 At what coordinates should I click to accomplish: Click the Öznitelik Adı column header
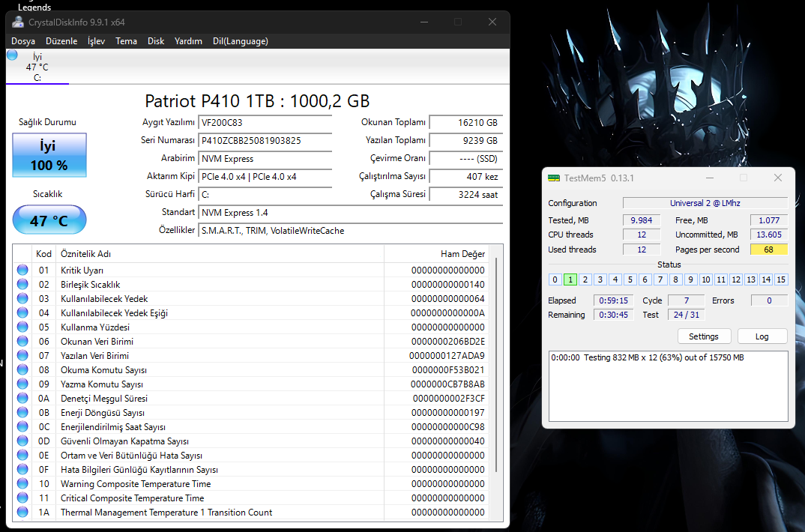click(x=220, y=254)
